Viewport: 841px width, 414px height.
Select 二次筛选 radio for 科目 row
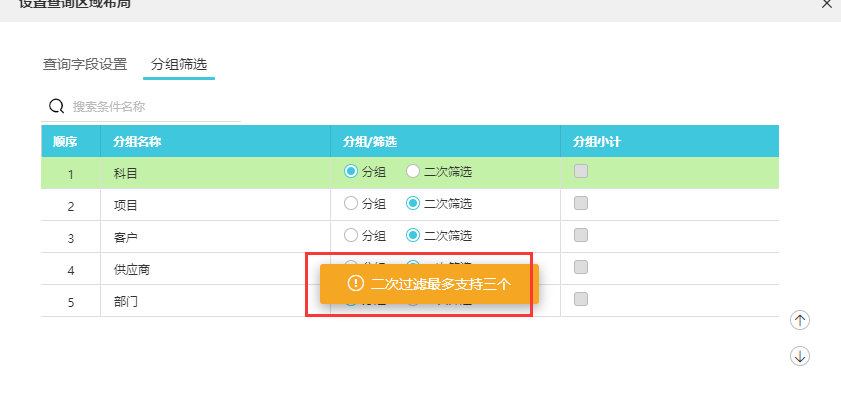[x=412, y=172]
